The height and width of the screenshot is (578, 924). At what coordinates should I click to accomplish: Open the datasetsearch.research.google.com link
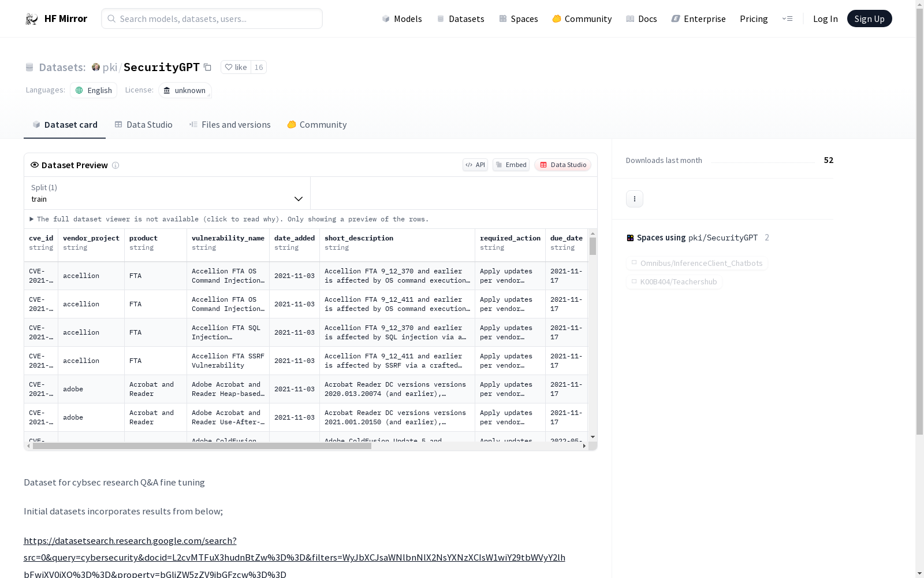295,557
